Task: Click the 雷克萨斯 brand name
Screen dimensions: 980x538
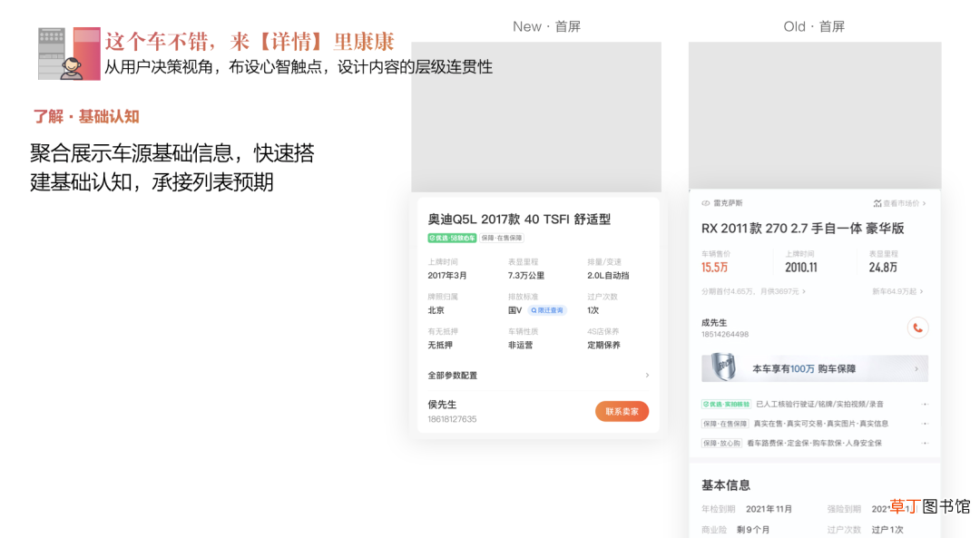Action: [x=728, y=203]
